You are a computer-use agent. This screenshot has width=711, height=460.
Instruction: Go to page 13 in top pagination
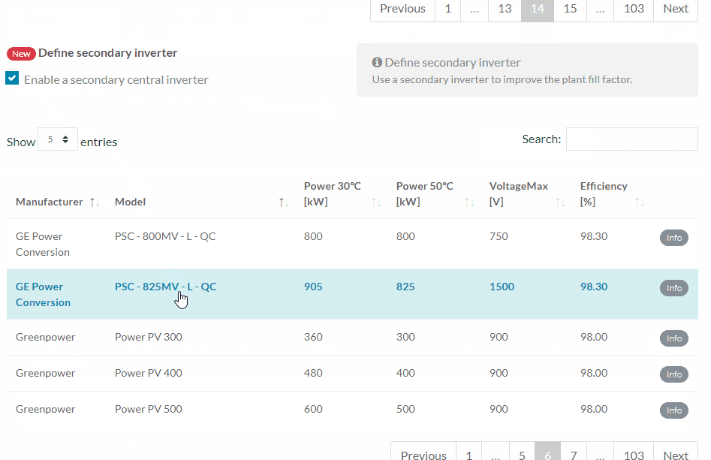505,9
